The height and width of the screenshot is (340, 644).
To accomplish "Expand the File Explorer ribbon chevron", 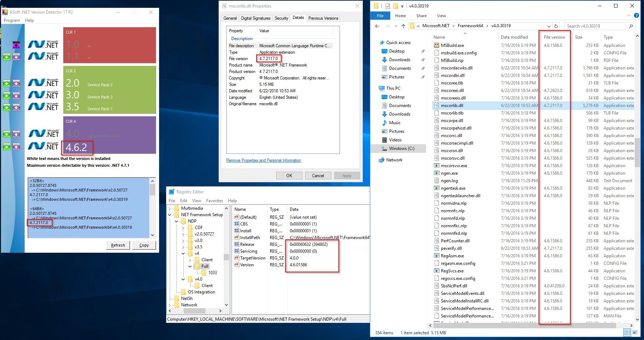I will tap(629, 16).
